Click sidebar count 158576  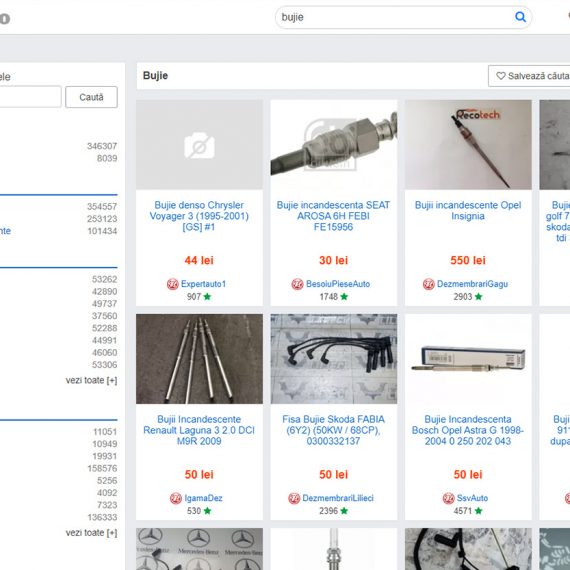coord(102,468)
